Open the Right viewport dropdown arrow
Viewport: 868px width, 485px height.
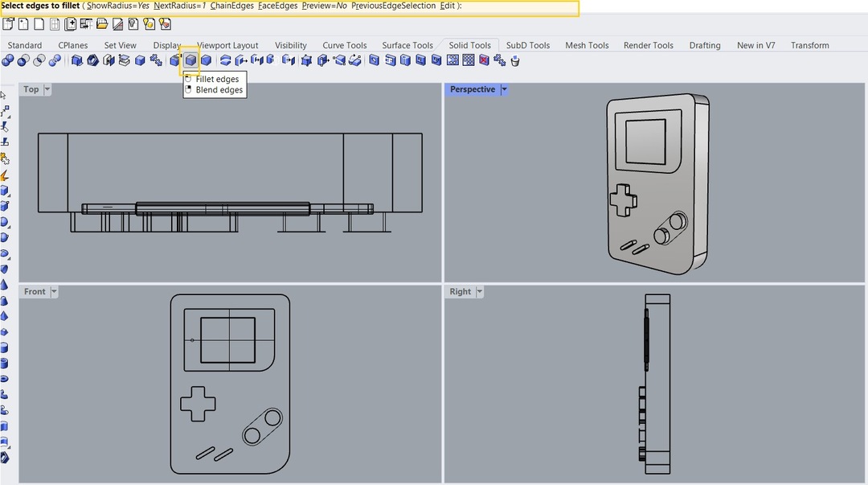point(479,291)
